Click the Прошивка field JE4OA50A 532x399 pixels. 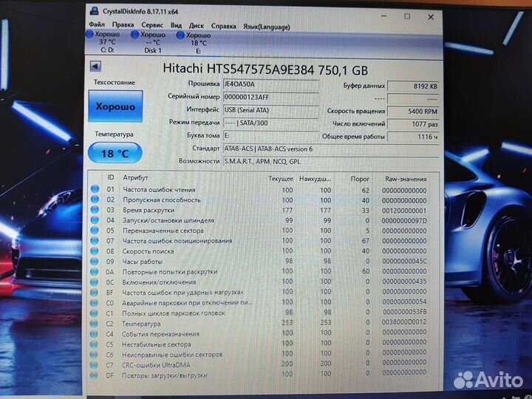coord(270,84)
